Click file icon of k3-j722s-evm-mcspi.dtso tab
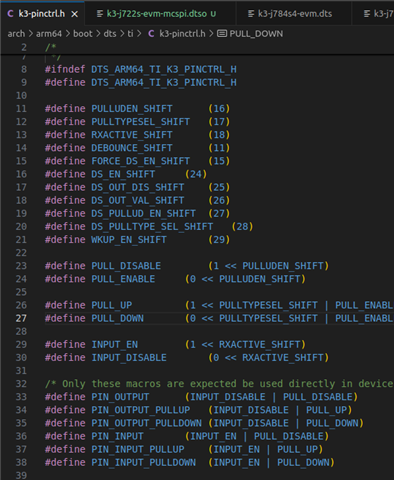Image resolution: width=394 pixels, height=480 pixels. 99,14
